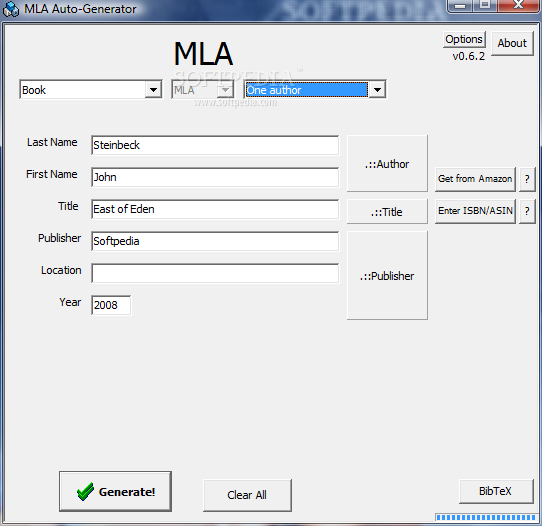Screen dimensions: 542x526
Task: Click the Year field showing 2008
Action: point(111,305)
